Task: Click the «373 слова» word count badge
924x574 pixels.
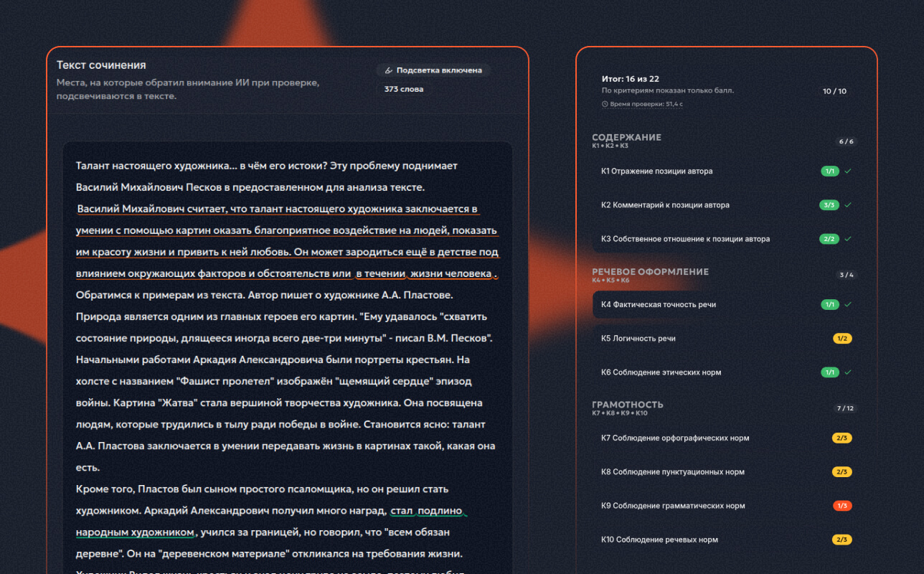Action: (x=404, y=89)
